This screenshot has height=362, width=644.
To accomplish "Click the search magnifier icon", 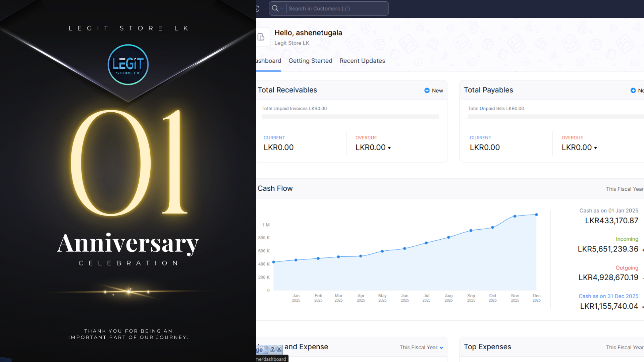I will click(275, 9).
